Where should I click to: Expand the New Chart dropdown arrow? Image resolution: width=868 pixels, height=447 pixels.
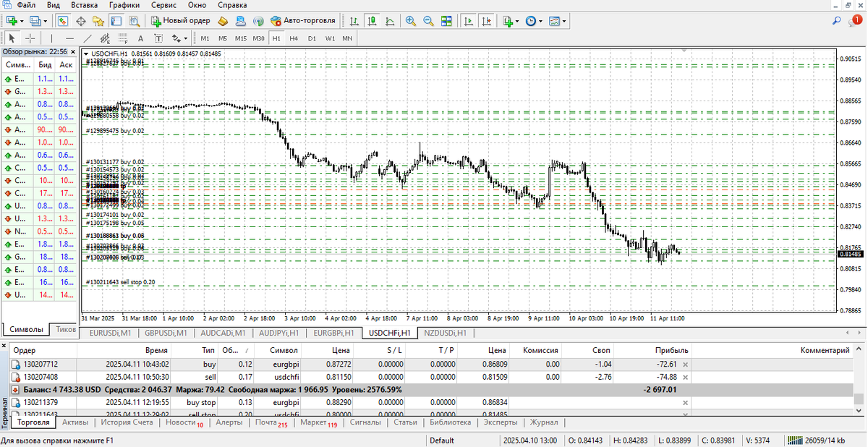(x=21, y=21)
